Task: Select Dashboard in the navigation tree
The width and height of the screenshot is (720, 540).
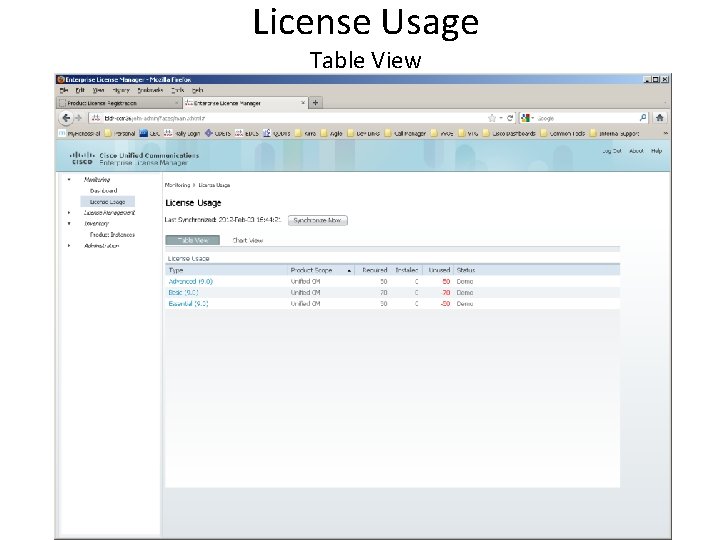Action: pyautogui.click(x=103, y=191)
